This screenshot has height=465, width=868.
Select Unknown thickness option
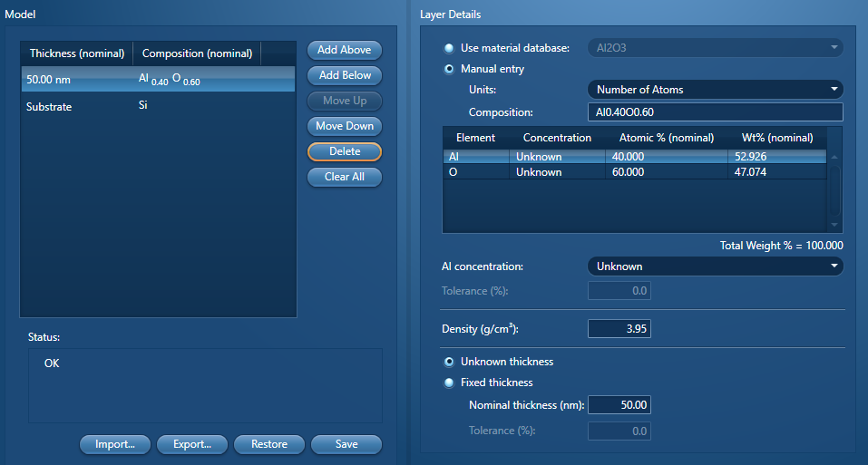[449, 362]
